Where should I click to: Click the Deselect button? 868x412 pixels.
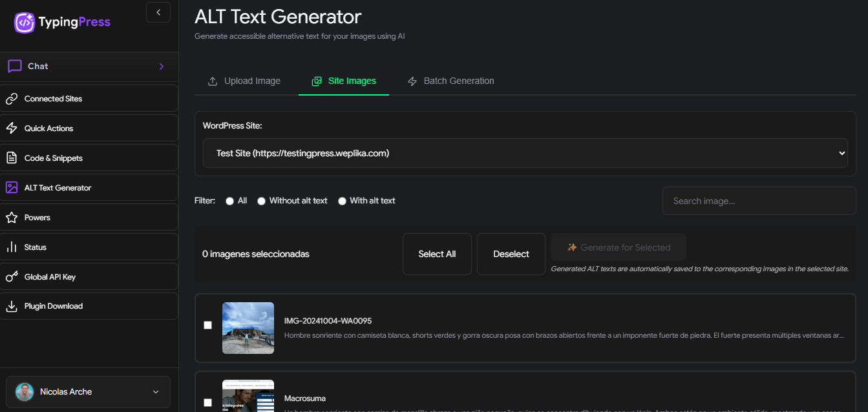coord(511,254)
